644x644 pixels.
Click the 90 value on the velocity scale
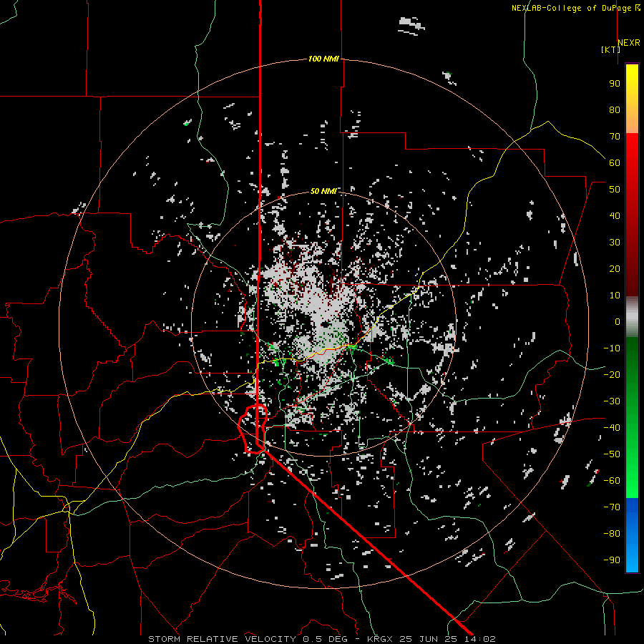pyautogui.click(x=615, y=84)
